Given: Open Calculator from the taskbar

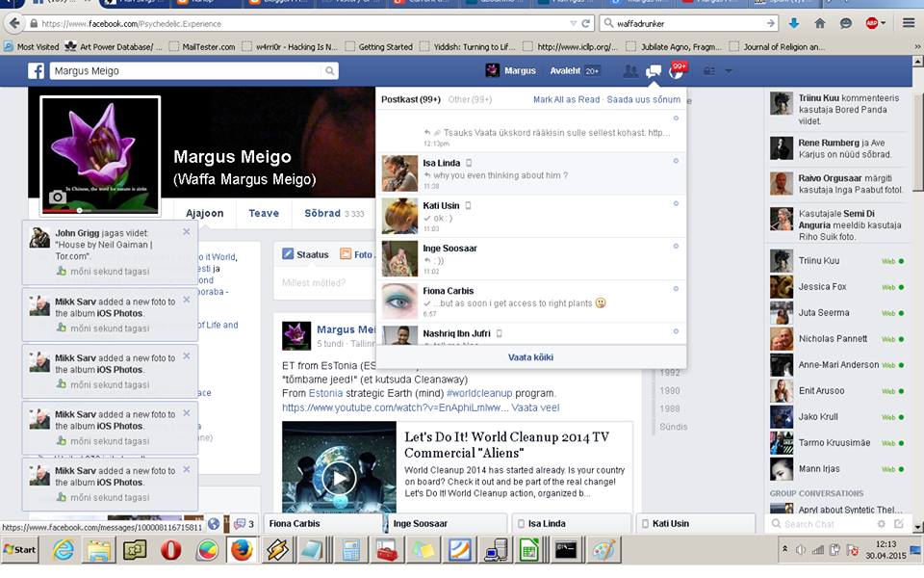Looking at the screenshot, I should [x=350, y=550].
